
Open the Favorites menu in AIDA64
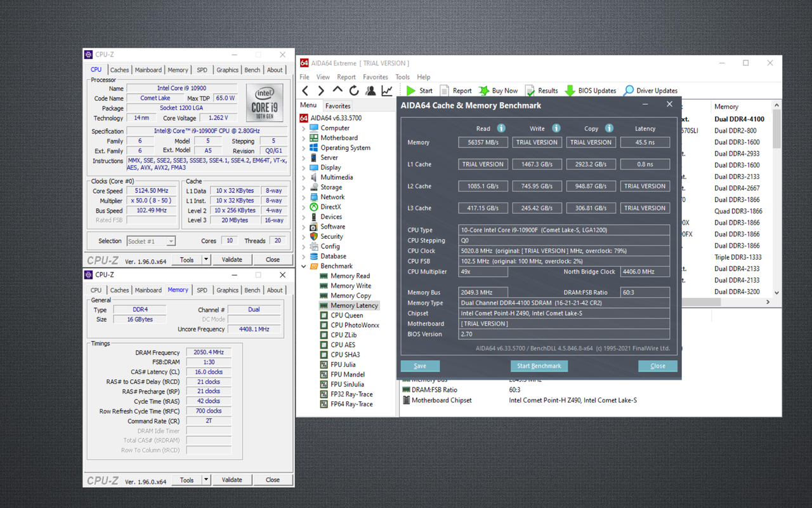375,77
